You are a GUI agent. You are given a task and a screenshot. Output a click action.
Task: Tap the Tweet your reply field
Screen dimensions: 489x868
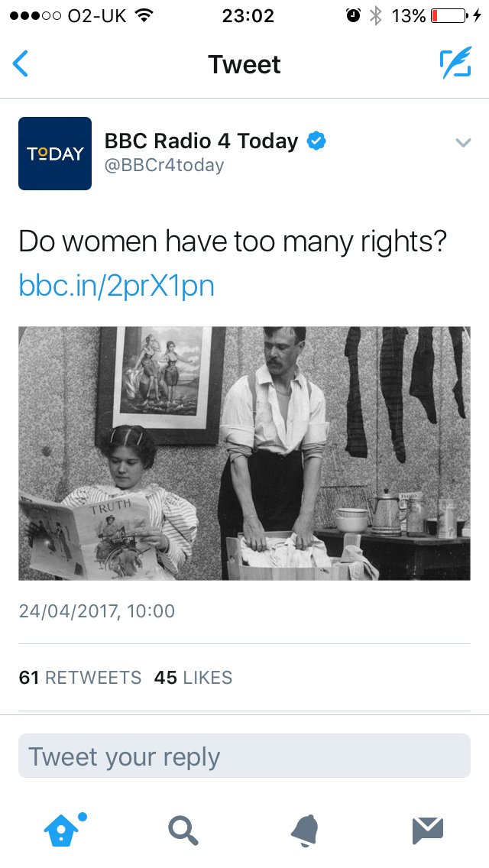tap(244, 756)
